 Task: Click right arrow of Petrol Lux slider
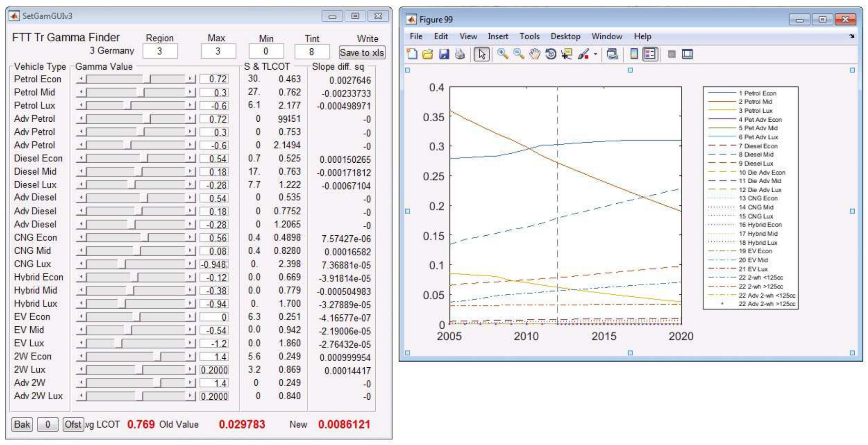coord(190,105)
